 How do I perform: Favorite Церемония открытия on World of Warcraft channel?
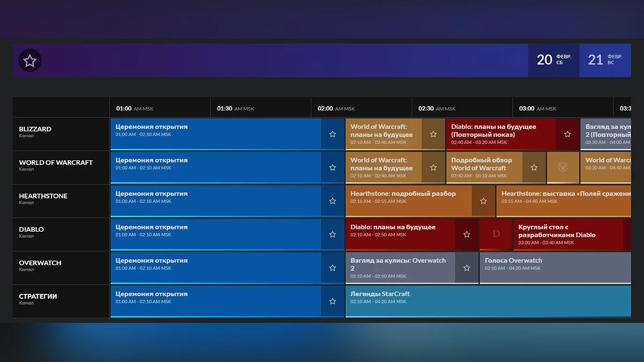coord(333,167)
